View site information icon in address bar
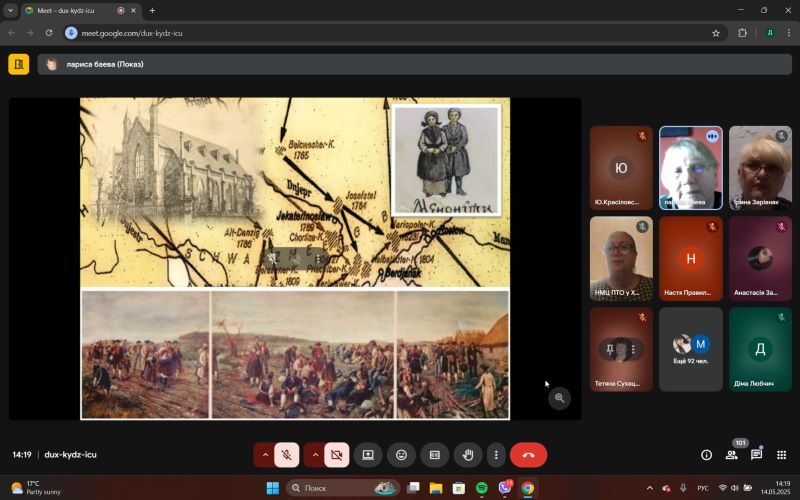800x500 pixels. [x=71, y=33]
